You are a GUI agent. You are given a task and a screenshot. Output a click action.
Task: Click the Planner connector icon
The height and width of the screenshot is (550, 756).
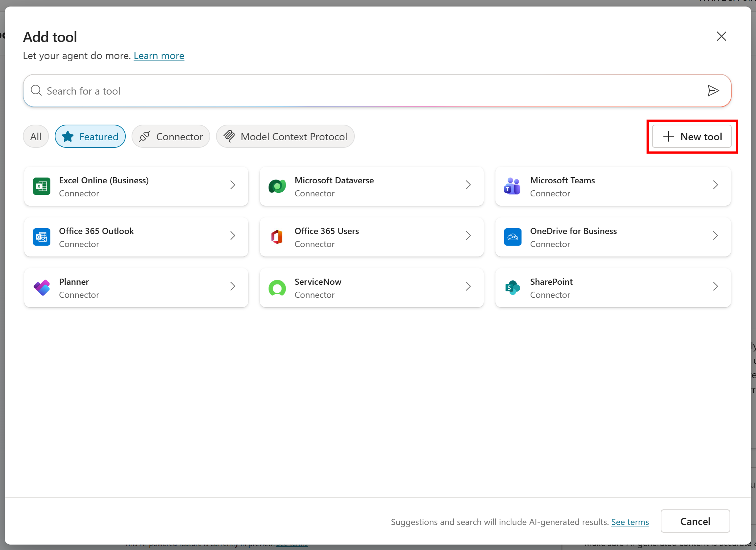[x=42, y=288]
